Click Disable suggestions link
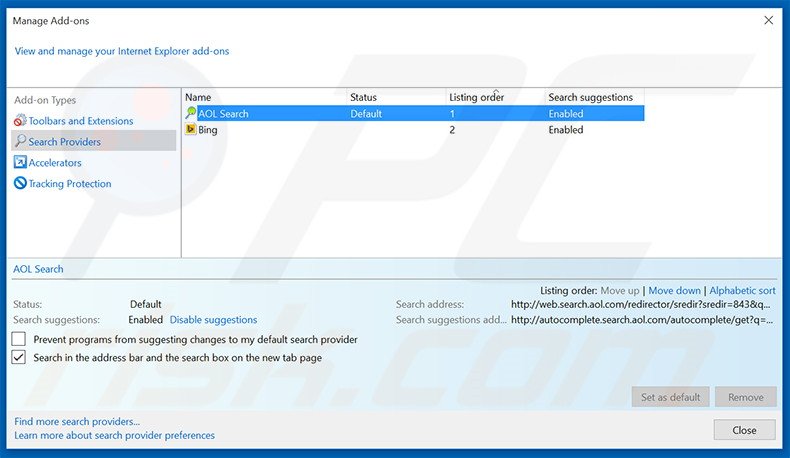The image size is (790, 458). point(213,320)
